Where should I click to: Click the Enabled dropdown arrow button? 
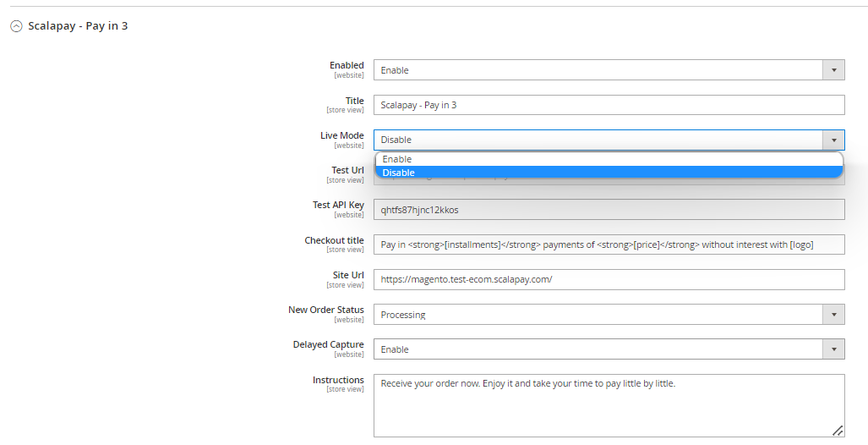[x=833, y=70]
